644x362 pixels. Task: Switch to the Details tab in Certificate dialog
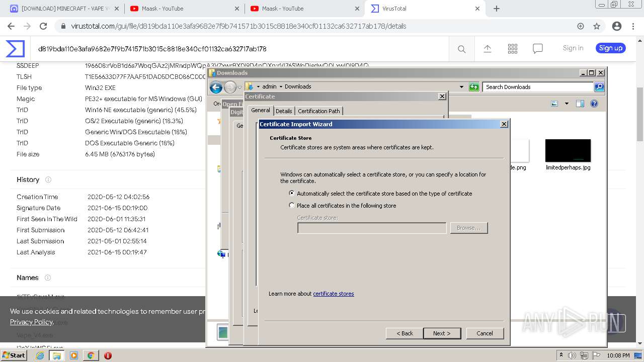[x=284, y=111]
